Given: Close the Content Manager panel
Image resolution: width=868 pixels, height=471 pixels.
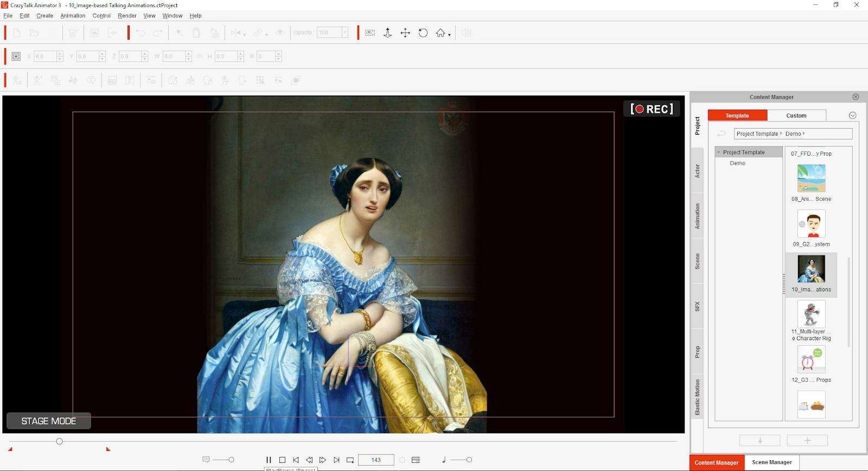Looking at the screenshot, I should [x=856, y=97].
